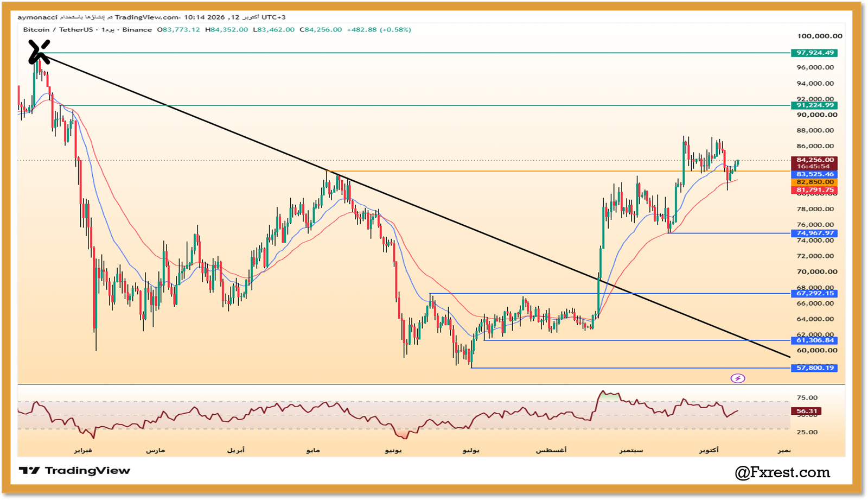Screen dimensions: 868x500
Task: Click the أكتوبر month label
Action: tap(709, 451)
